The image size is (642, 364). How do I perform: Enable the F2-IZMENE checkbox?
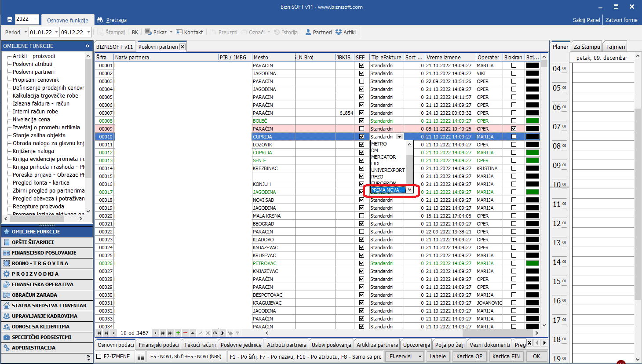click(99, 357)
